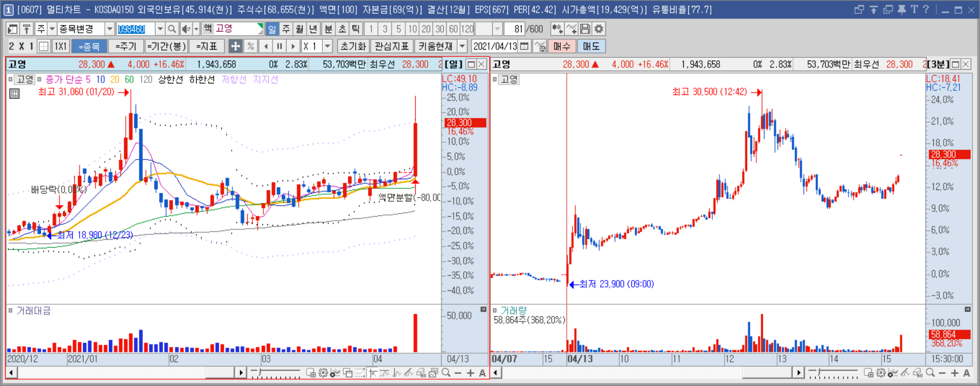The height and width of the screenshot is (386, 980).
Task: Click the grid split layout icon
Action: pyautogui.click(x=44, y=46)
